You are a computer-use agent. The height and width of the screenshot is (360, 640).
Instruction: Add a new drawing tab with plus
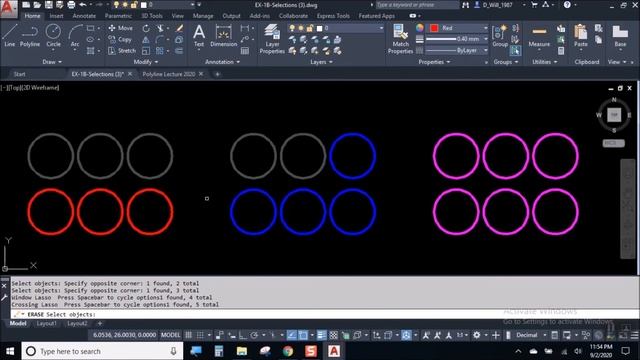pyautogui.click(x=217, y=74)
